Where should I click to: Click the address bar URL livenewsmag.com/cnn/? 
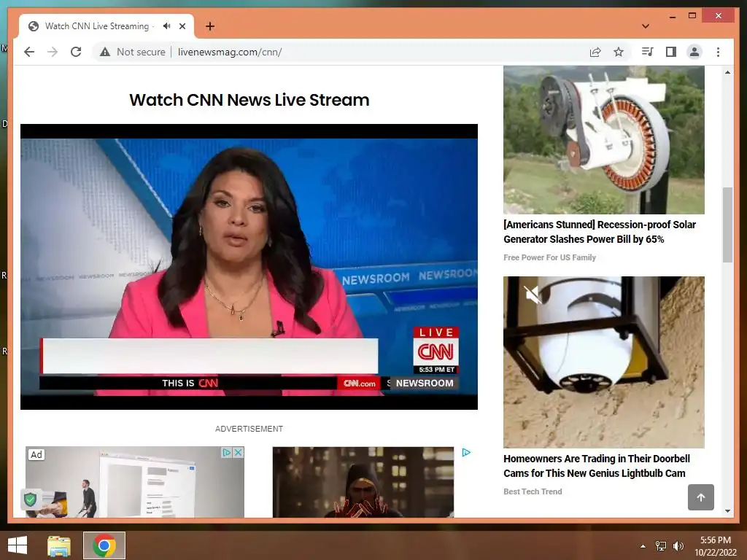point(230,52)
